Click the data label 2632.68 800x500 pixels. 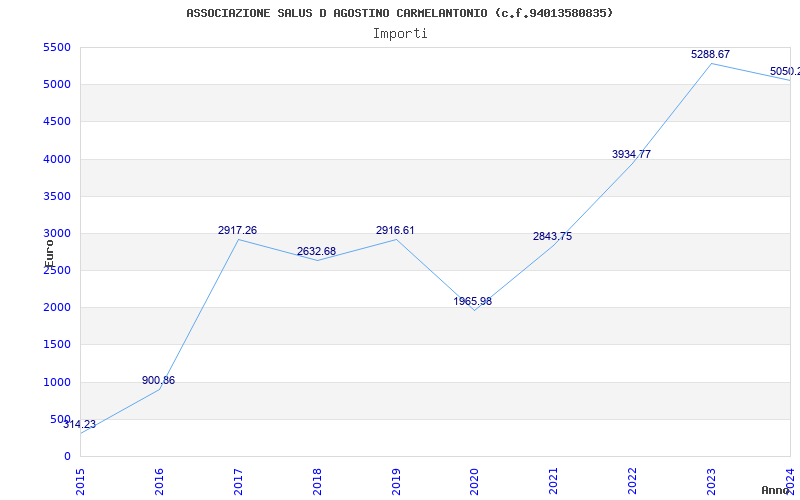[316, 251]
